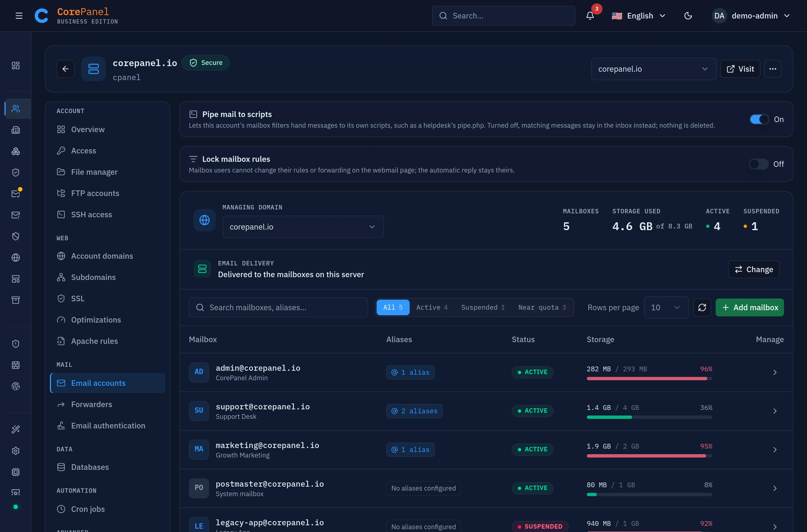Select the Suspended 1 filter tab
This screenshot has height=532, width=807.
(x=483, y=307)
